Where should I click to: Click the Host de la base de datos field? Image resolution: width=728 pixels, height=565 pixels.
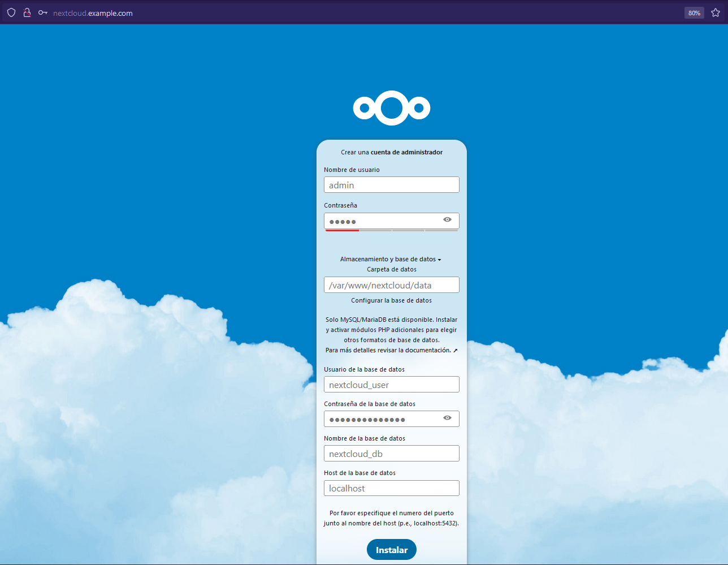392,488
